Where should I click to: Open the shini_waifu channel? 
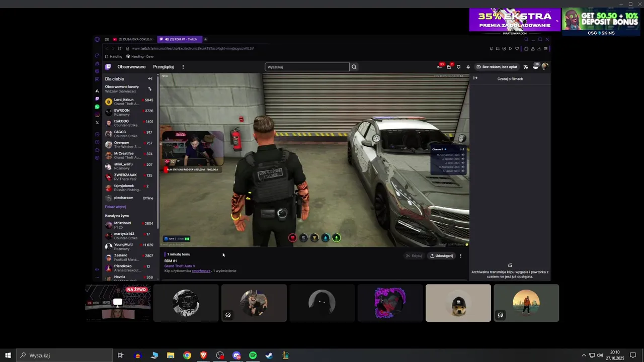(x=130, y=166)
